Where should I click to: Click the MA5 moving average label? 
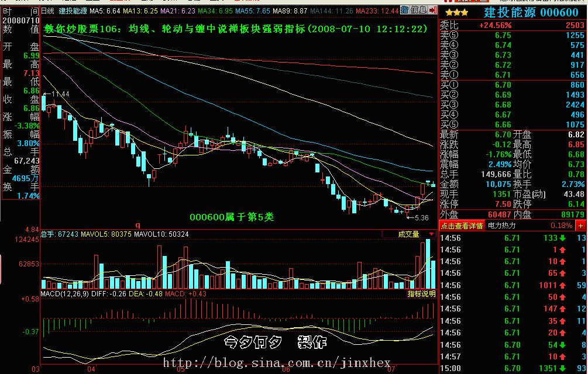pyautogui.click(x=105, y=11)
